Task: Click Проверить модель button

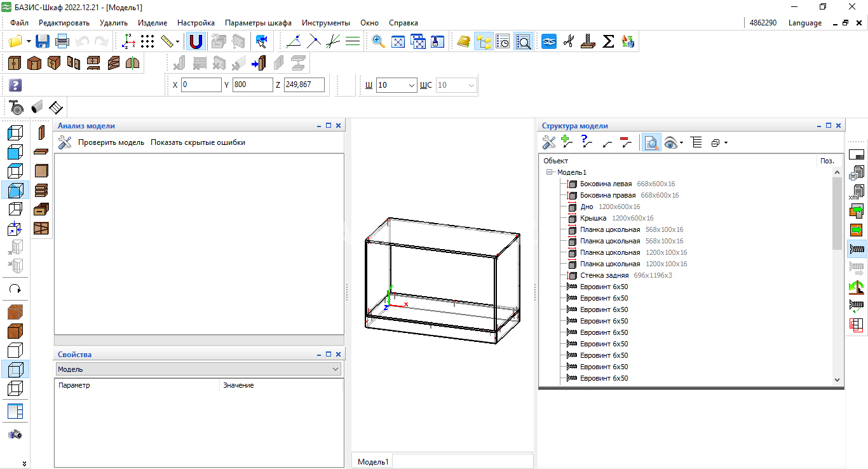Action: (x=111, y=142)
